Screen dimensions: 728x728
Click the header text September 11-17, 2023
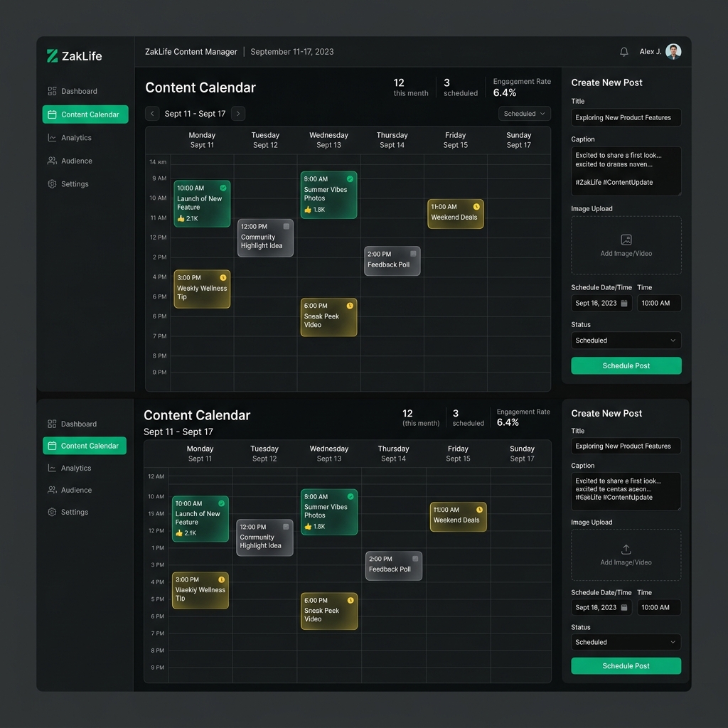point(292,51)
